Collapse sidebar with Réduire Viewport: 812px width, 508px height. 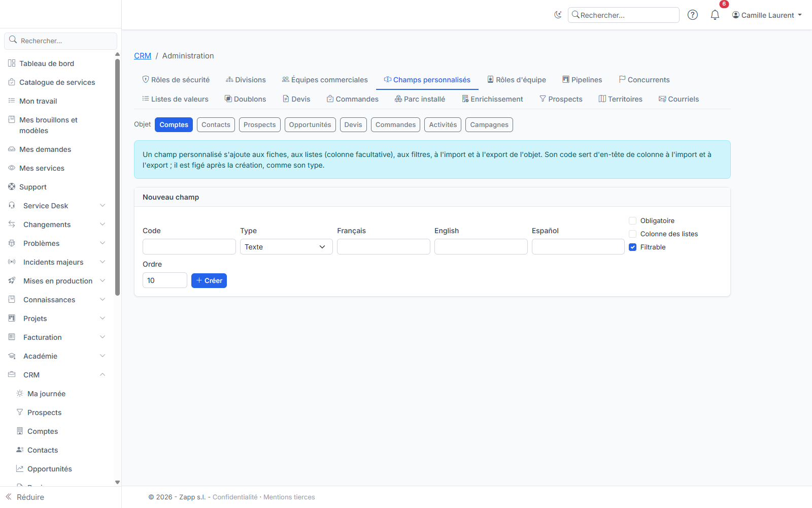(x=25, y=497)
